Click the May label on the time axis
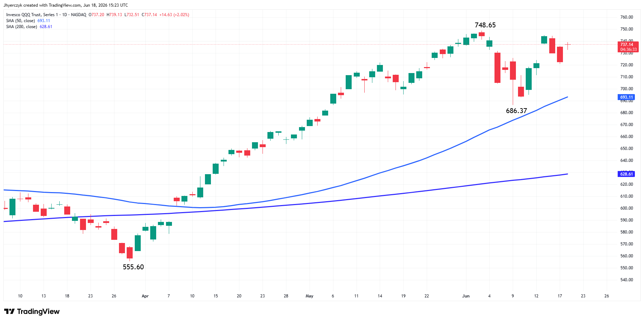Image resolution: width=644 pixels, height=322 pixels. coord(309,296)
